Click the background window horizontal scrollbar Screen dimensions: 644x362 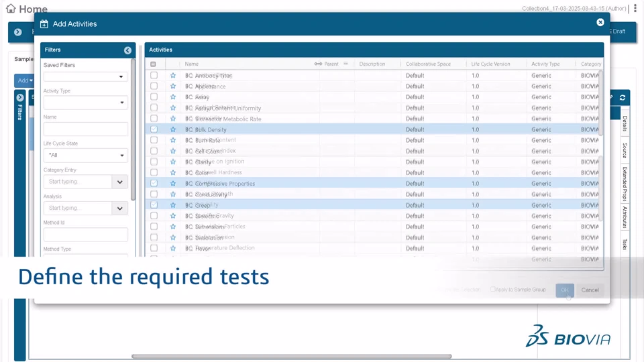(292, 356)
